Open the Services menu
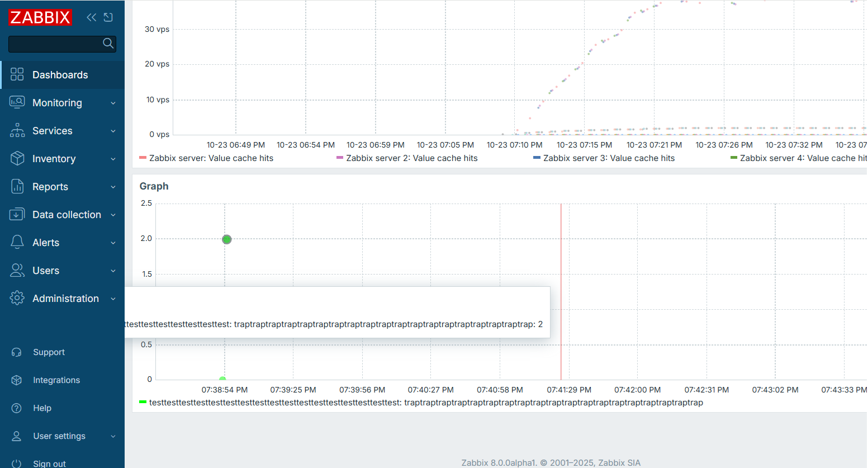868x468 pixels. [x=53, y=131]
